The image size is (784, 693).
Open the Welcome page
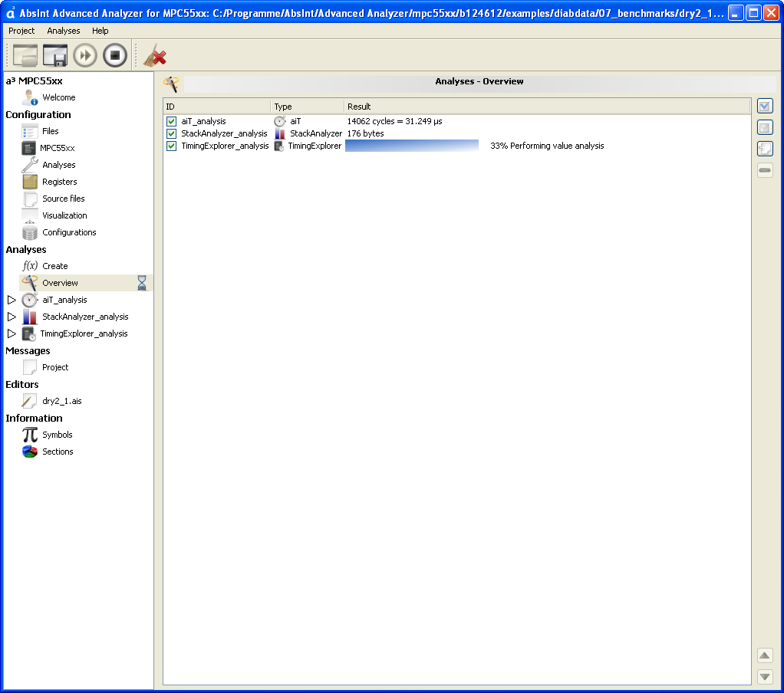coord(58,97)
